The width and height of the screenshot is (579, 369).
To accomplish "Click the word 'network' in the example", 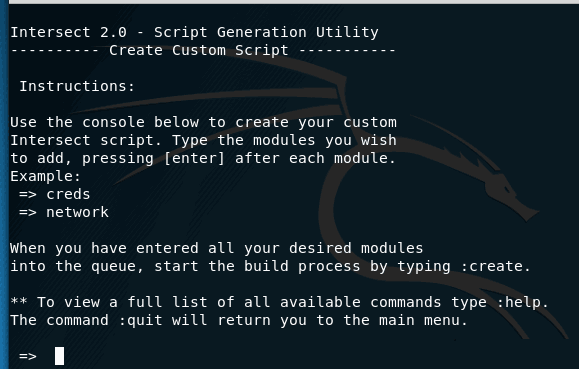I will pyautogui.click(x=78, y=212).
